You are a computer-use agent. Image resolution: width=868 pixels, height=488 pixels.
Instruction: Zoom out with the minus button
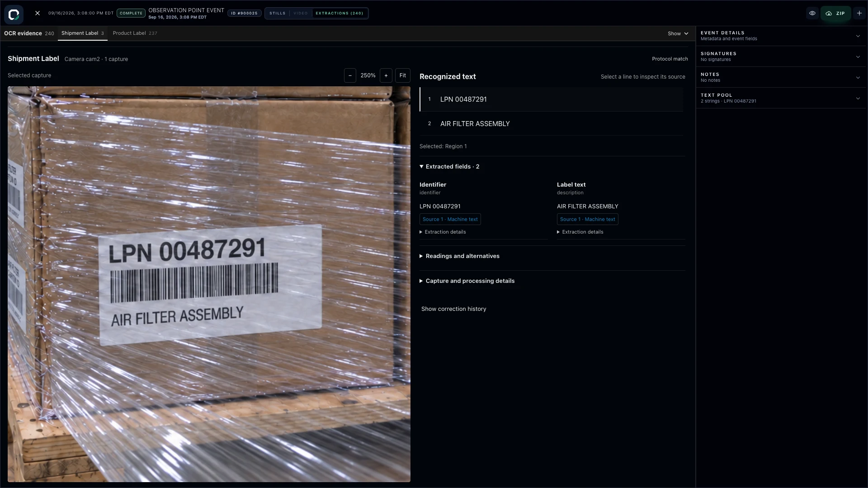(x=350, y=75)
